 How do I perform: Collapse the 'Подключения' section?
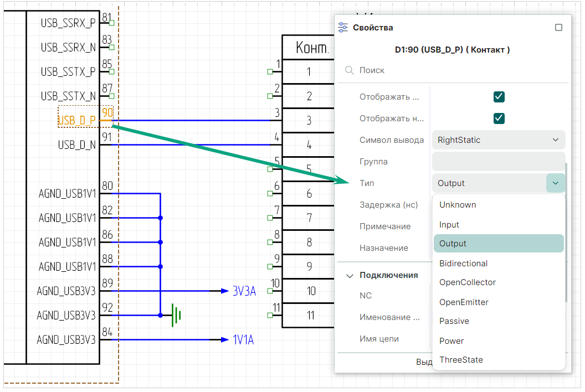(350, 275)
